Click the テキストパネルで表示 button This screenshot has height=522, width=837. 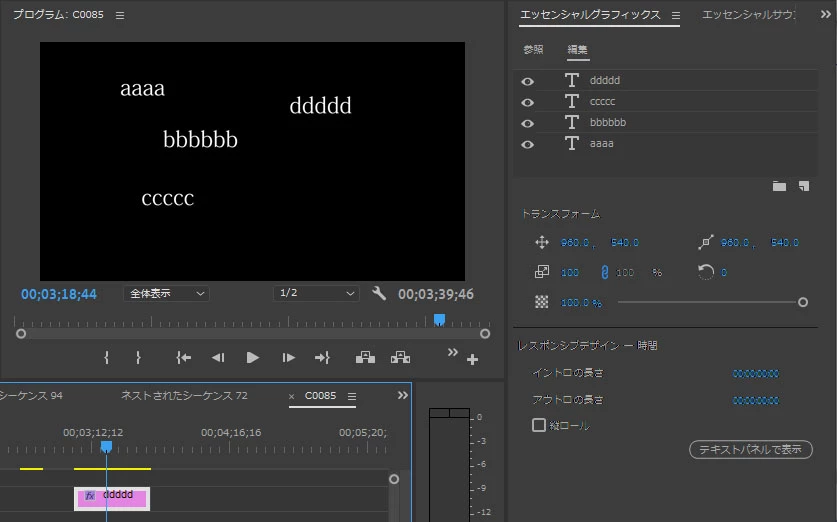tap(751, 449)
